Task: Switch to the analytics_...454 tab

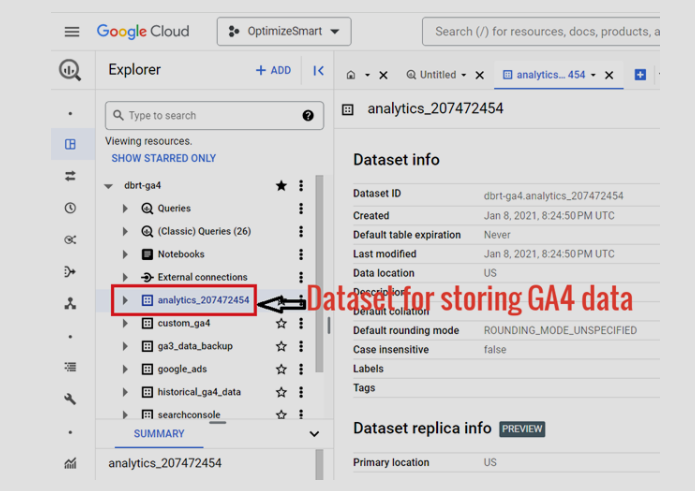Action: pos(544,75)
